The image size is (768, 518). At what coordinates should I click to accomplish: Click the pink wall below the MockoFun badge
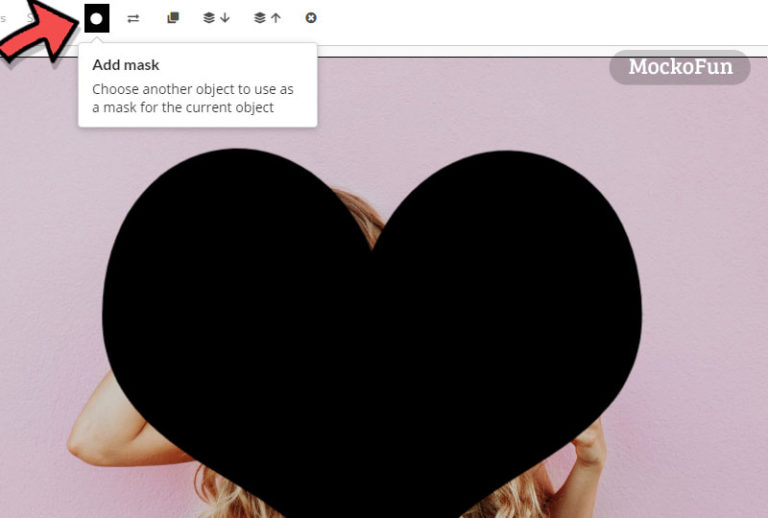click(x=690, y=200)
